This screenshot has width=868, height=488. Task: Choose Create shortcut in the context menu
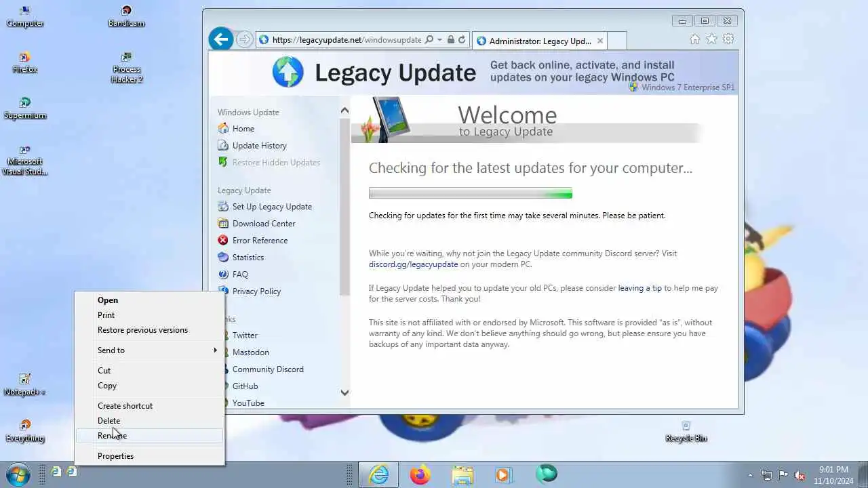[x=149, y=406]
